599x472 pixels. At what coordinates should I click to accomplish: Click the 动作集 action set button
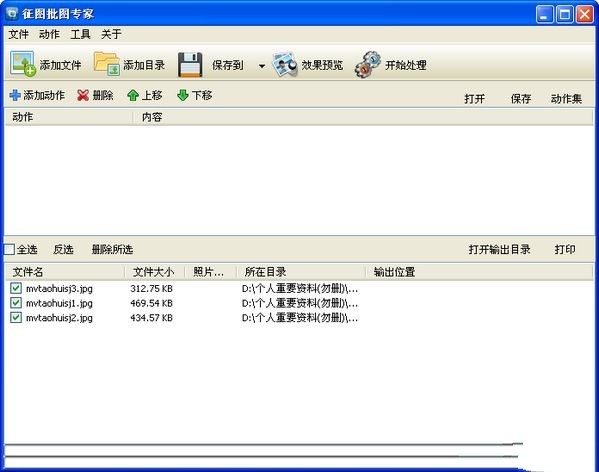pos(566,99)
